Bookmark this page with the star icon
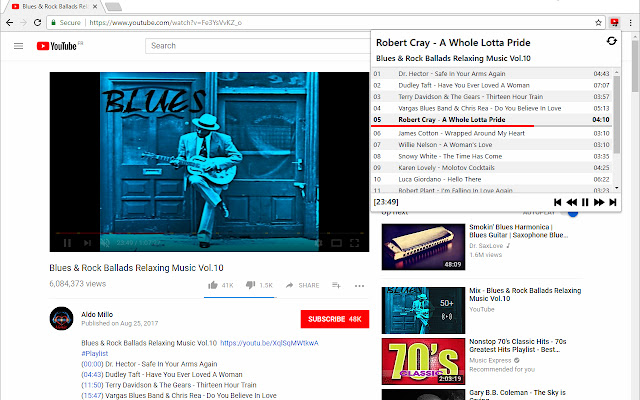The width and height of the screenshot is (640, 400). [x=598, y=22]
